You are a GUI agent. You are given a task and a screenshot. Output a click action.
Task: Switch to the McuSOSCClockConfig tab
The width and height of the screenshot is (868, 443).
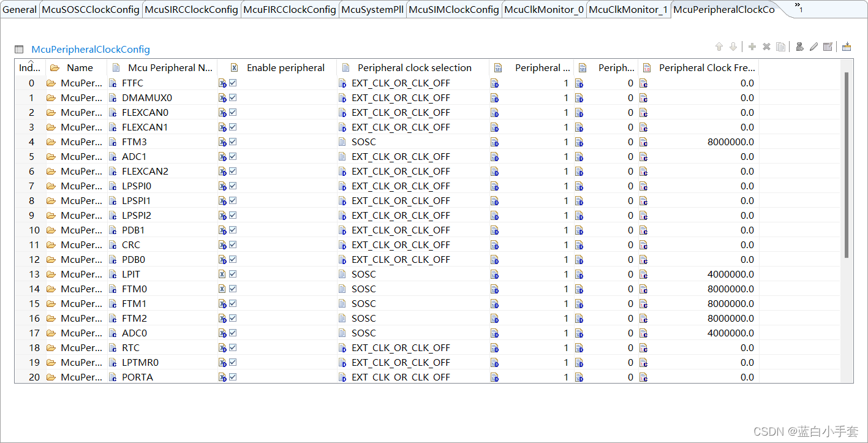click(x=91, y=10)
